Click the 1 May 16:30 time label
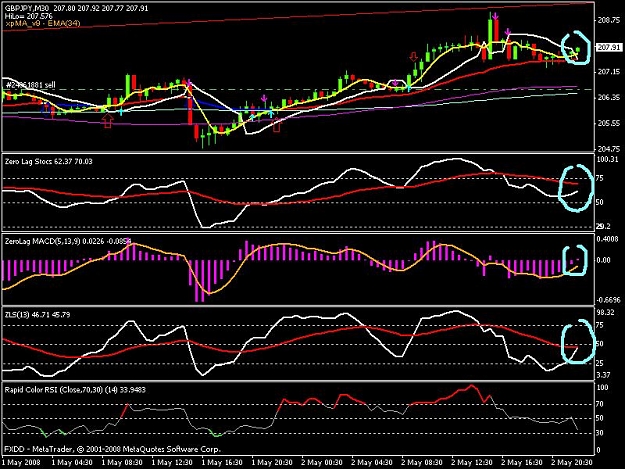This screenshot has height=469, width=625. pos(222,463)
